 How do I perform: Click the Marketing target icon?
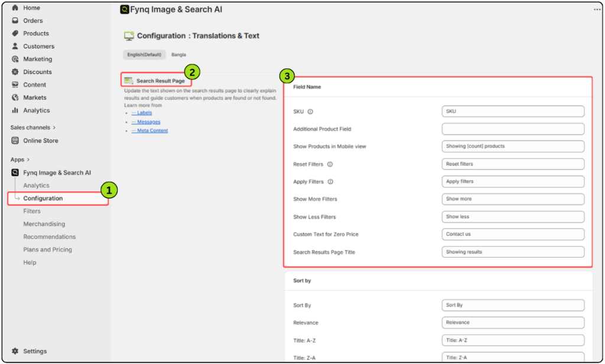15,59
